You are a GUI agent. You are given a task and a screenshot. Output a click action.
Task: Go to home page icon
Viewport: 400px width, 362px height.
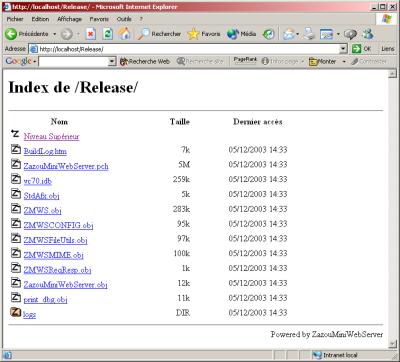124,34
